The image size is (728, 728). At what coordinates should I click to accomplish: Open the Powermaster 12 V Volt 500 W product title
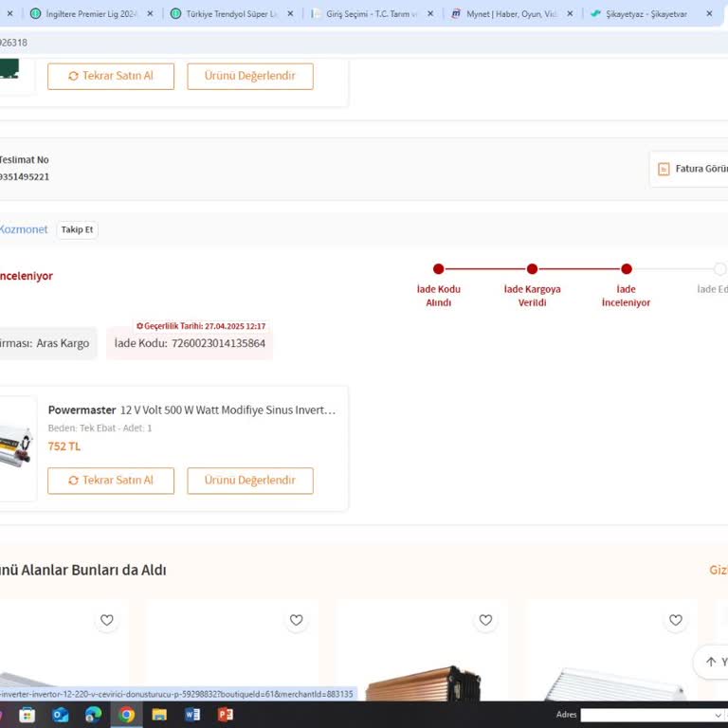pos(191,409)
